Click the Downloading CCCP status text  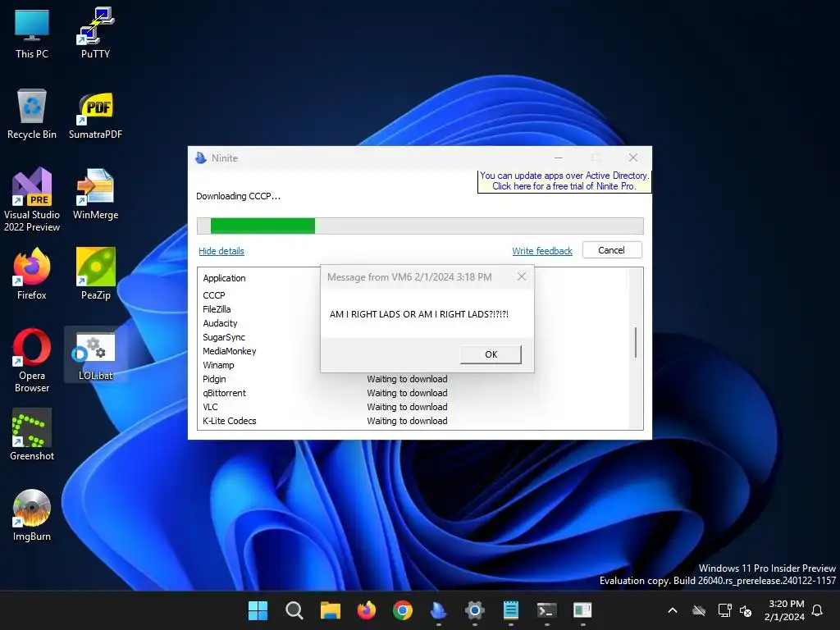[x=238, y=196]
